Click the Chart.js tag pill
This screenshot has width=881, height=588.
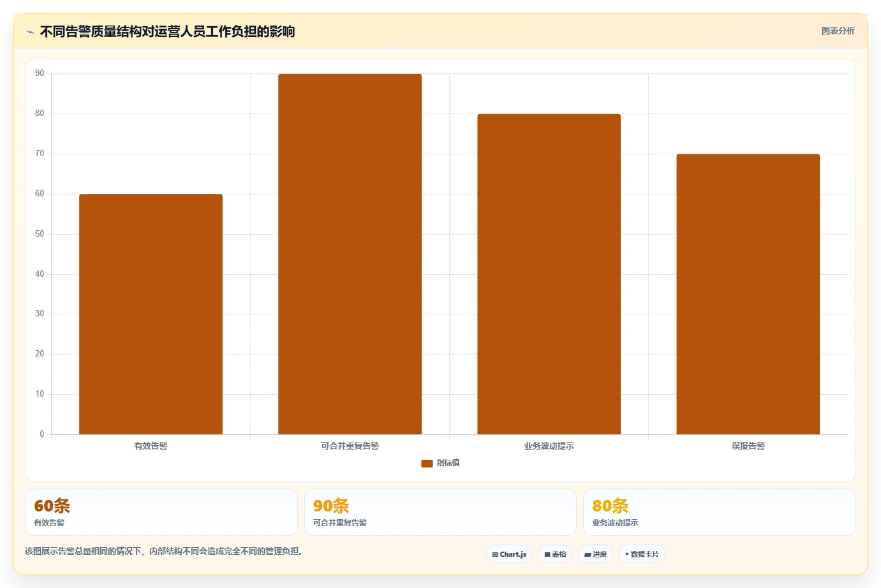(509, 554)
